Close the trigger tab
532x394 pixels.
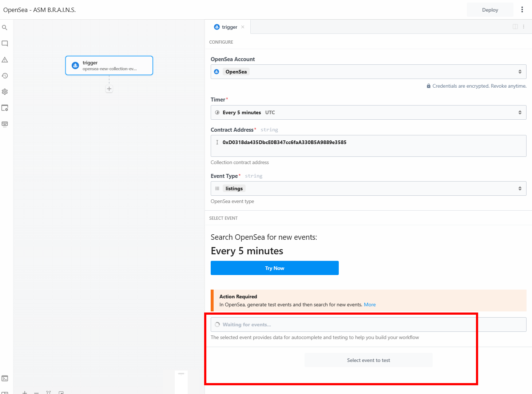[x=243, y=27]
